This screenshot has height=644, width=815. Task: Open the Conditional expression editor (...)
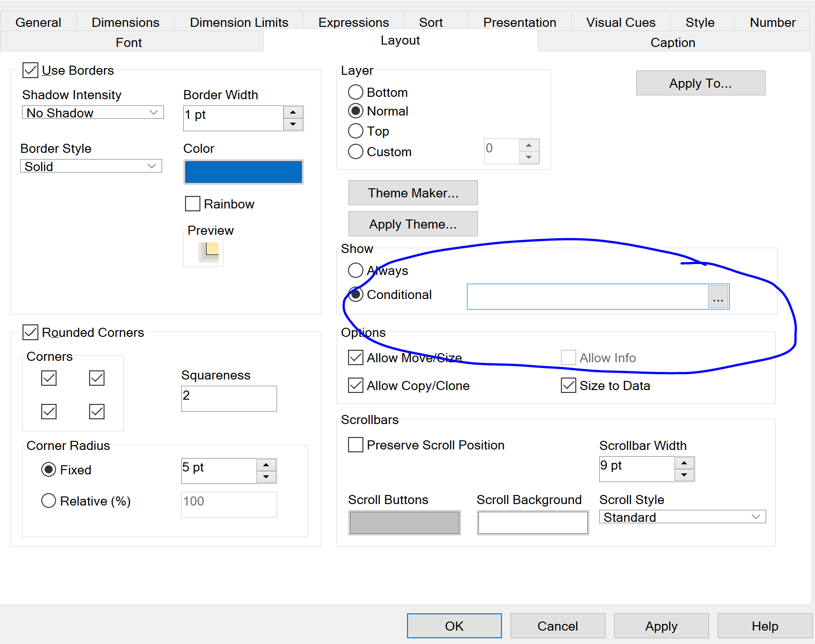(718, 297)
